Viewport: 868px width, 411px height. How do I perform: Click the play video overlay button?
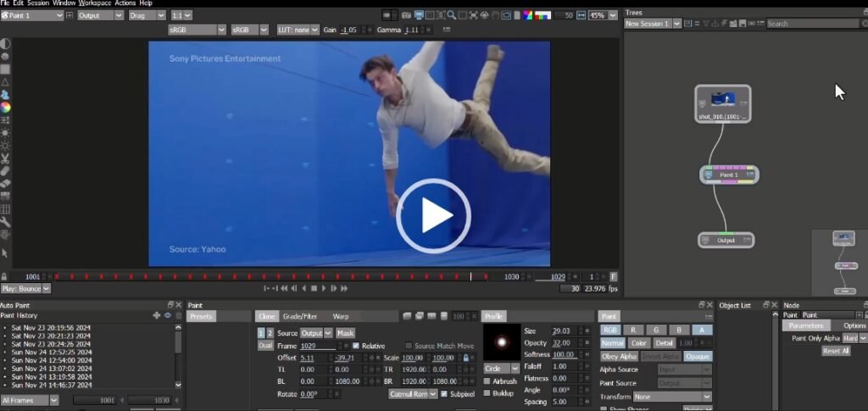point(433,216)
